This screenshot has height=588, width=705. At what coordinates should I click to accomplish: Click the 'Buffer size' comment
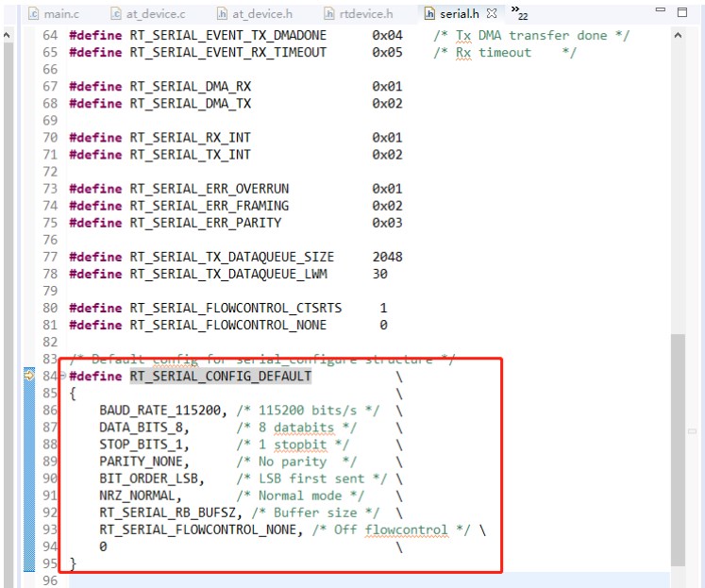[x=315, y=512]
